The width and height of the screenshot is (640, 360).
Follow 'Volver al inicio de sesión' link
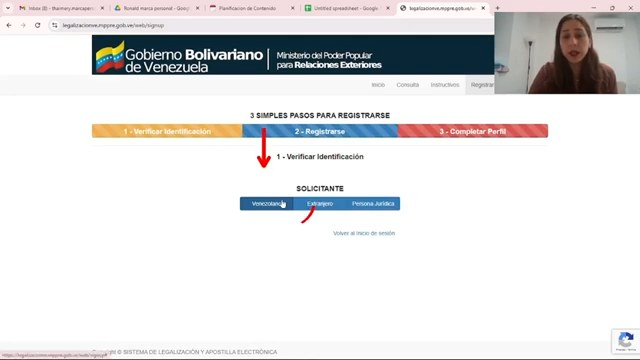364,233
